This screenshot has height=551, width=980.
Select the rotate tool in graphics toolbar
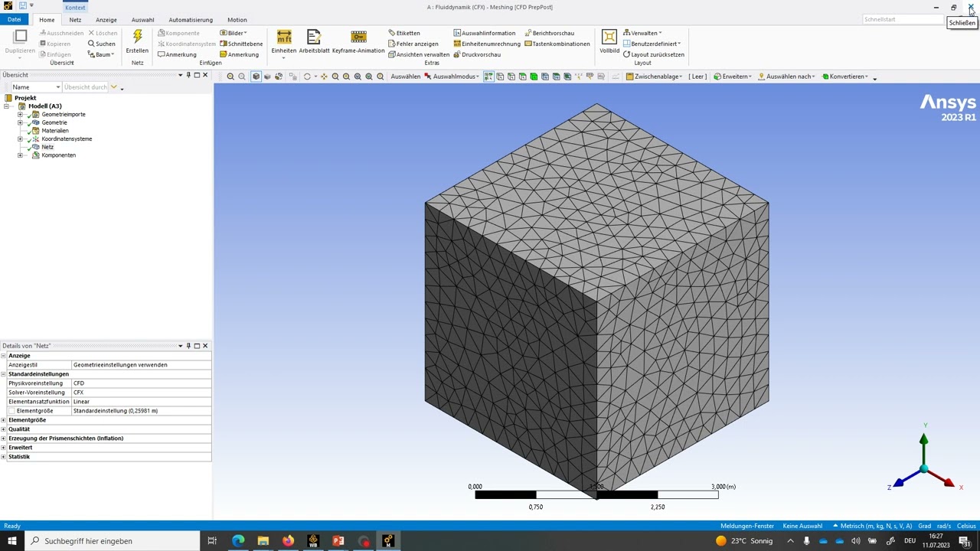coord(307,77)
